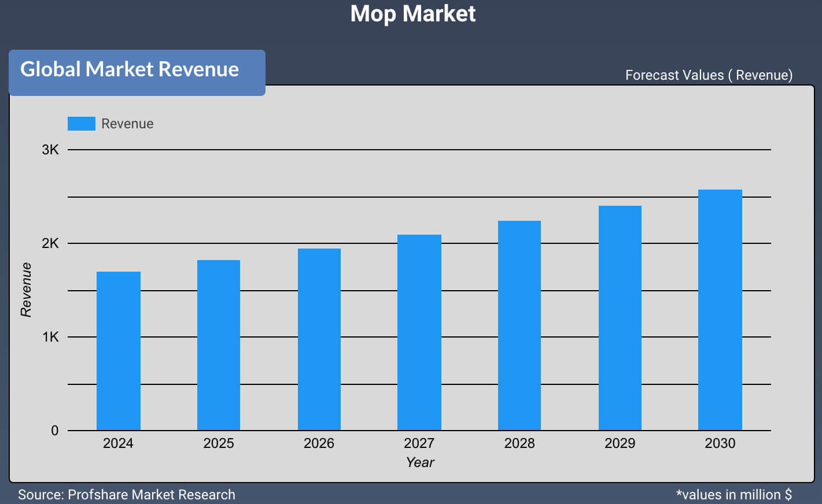Click the 2K axis label
This screenshot has width=822, height=504.
(x=50, y=243)
